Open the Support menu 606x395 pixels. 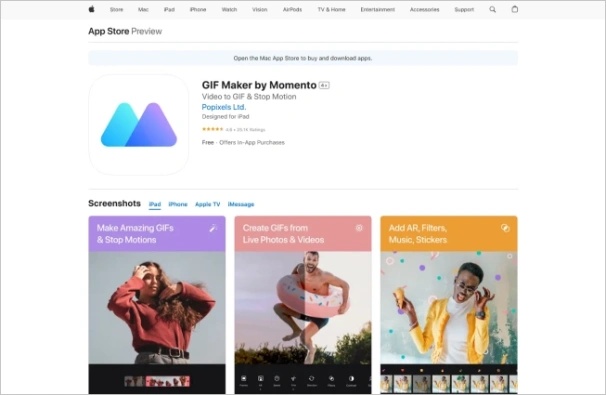(464, 9)
